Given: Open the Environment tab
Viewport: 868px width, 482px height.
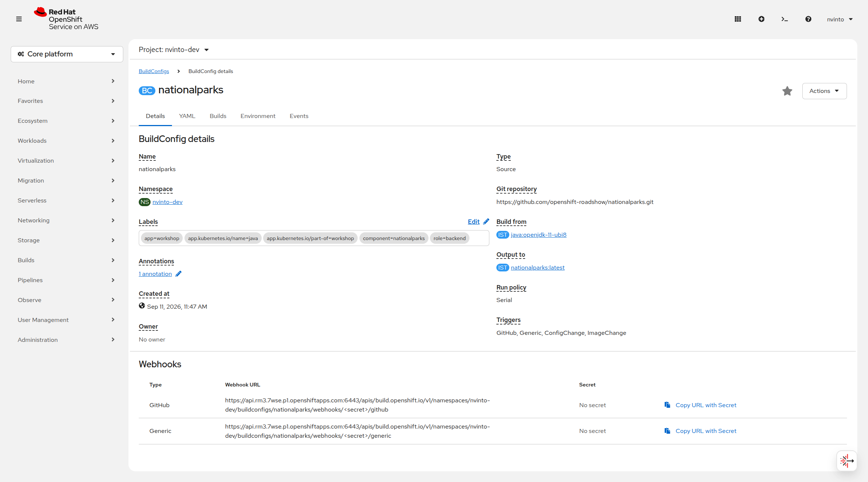Looking at the screenshot, I should [x=258, y=116].
